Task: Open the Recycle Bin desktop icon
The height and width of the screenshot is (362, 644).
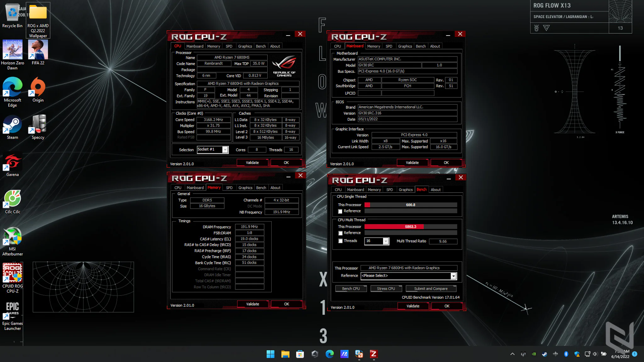Action: 12,16
